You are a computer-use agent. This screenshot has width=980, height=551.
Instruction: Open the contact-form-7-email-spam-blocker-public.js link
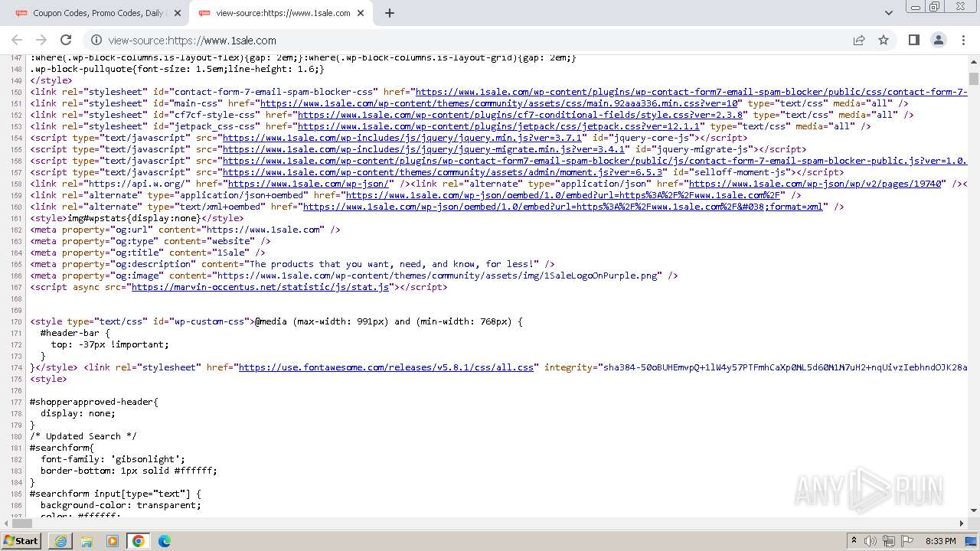click(x=594, y=161)
